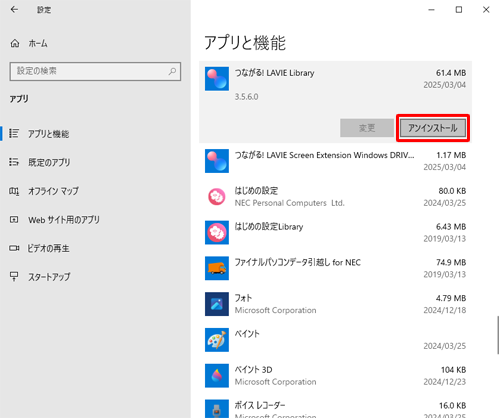Click version number 3.5.6.0
The height and width of the screenshot is (418, 500).
pyautogui.click(x=246, y=97)
